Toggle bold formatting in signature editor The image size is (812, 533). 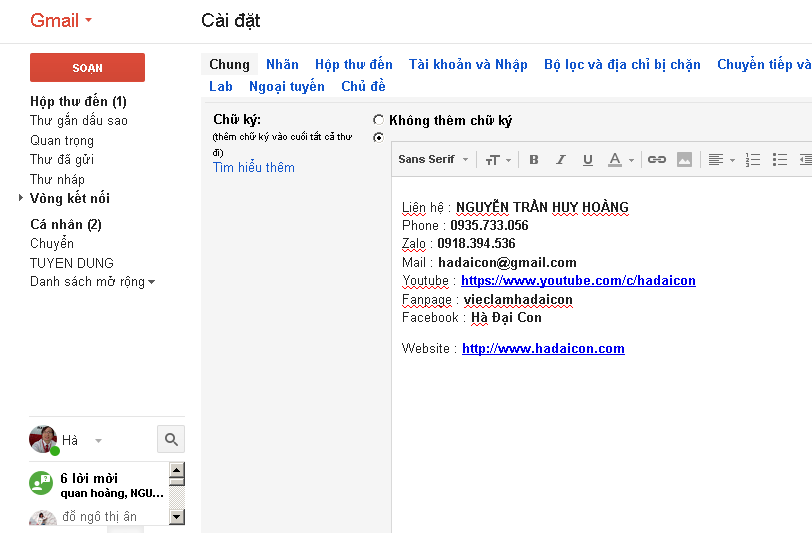pos(534,160)
